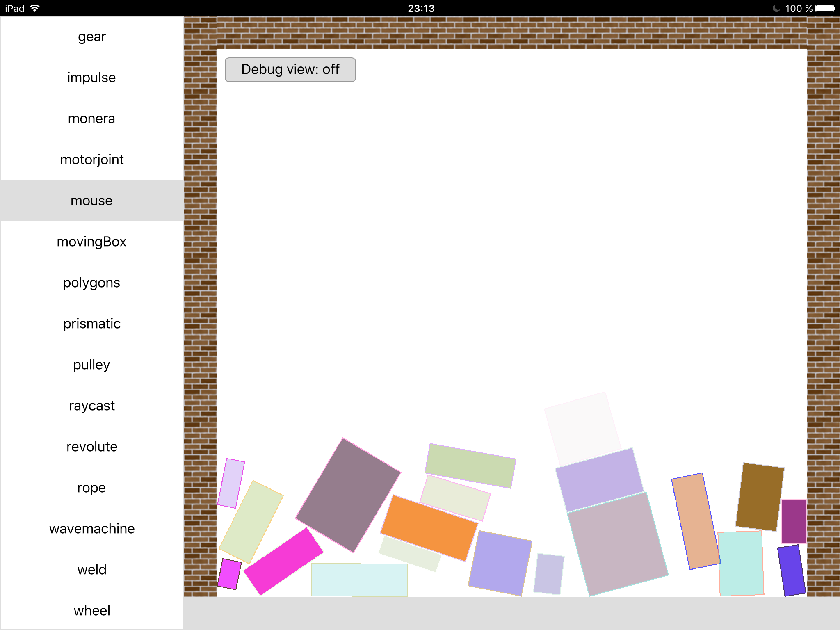Switch to the movingBox demo
This screenshot has height=630, width=840.
coord(92,242)
